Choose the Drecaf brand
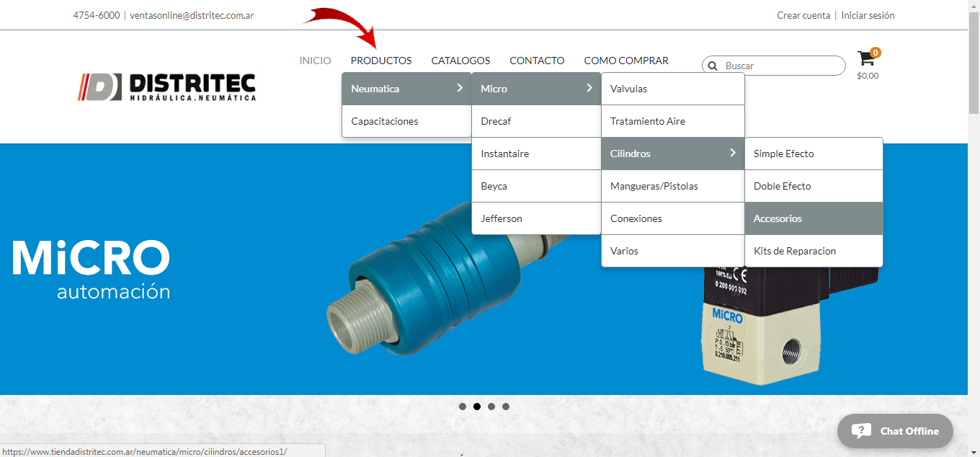Screen dimensions: 980x457 pos(536,121)
